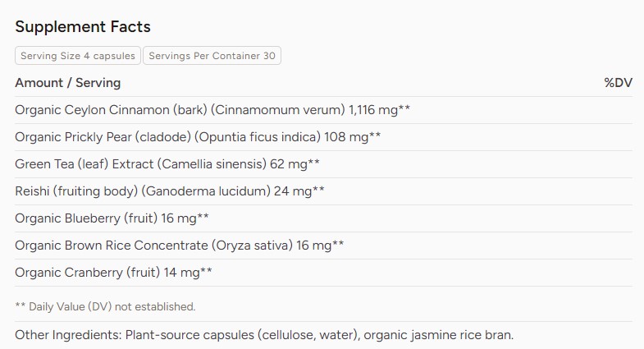Click the Amount / Serving column header
The width and height of the screenshot is (644, 349).
68,83
